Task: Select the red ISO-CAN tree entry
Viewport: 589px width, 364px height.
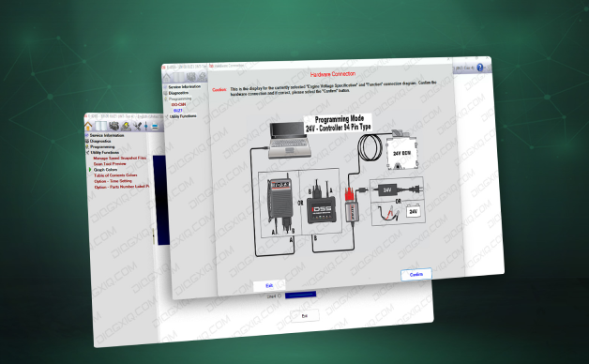Action: click(x=178, y=104)
